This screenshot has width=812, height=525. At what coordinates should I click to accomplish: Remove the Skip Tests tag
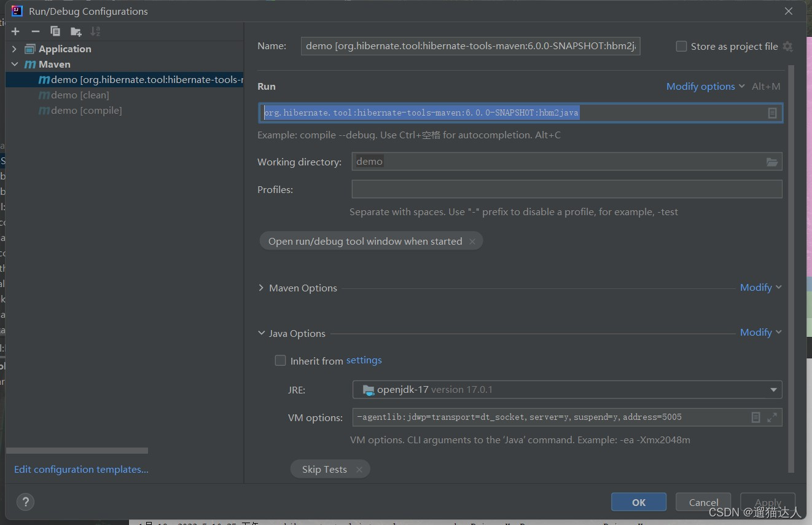point(359,470)
